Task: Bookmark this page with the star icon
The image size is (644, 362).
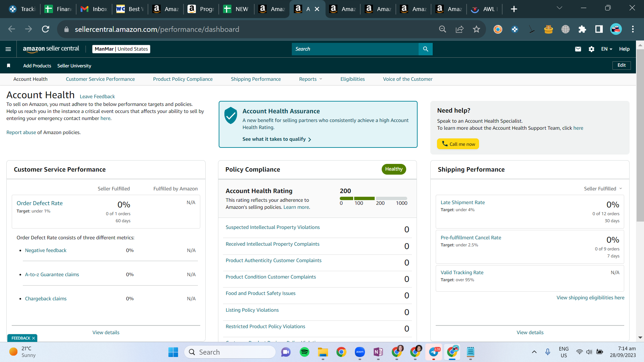Action: 476,29
